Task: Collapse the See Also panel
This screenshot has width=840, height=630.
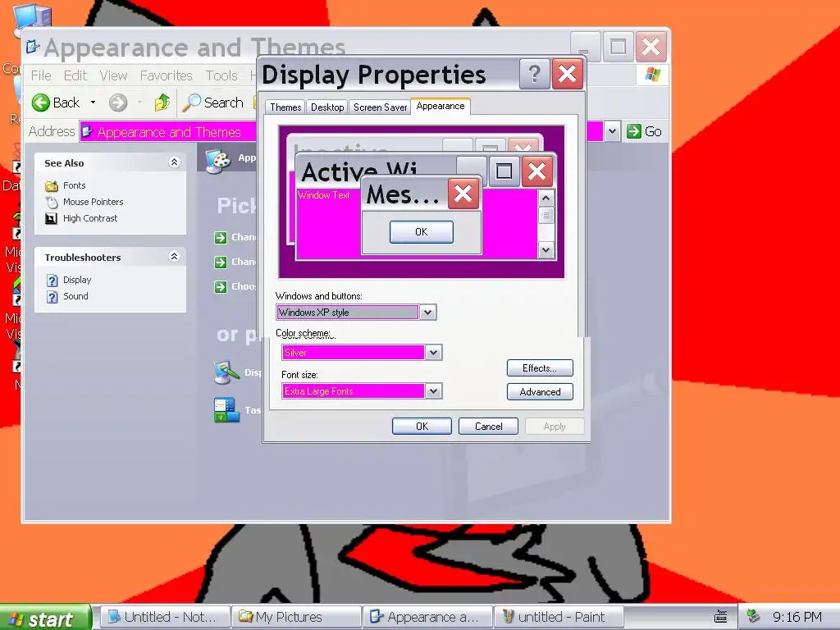Action: 174,162
